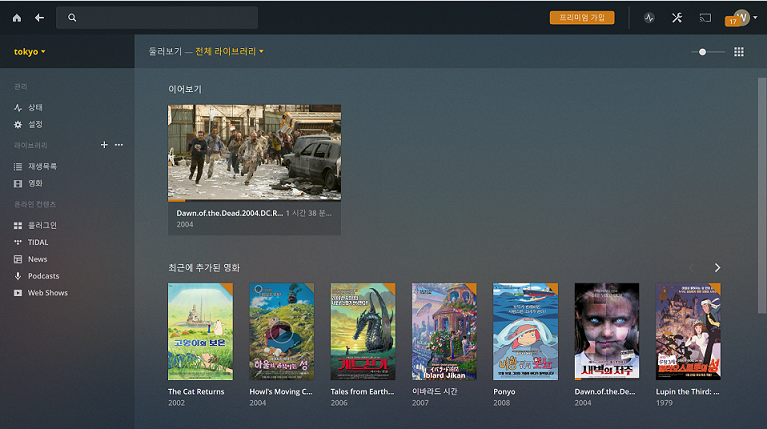The image size is (767, 429).
Task: Show next recently added movies arrow
Action: (x=717, y=268)
